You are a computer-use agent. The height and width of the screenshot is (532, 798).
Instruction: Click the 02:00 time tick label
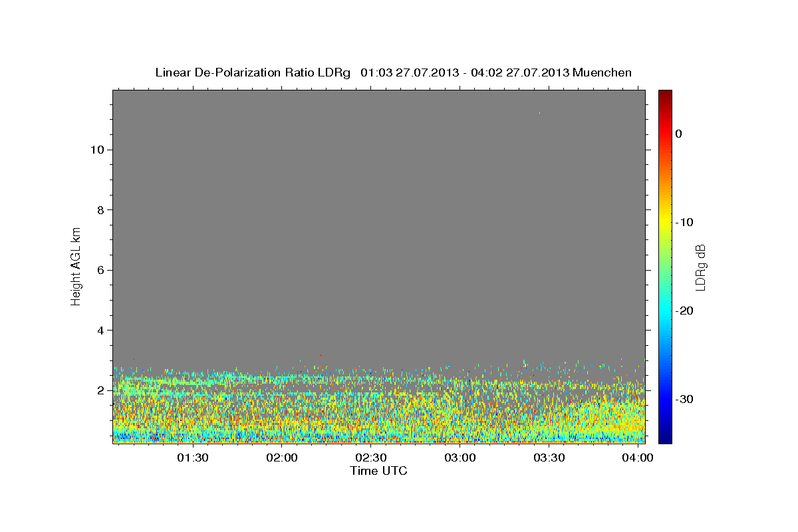click(x=282, y=458)
